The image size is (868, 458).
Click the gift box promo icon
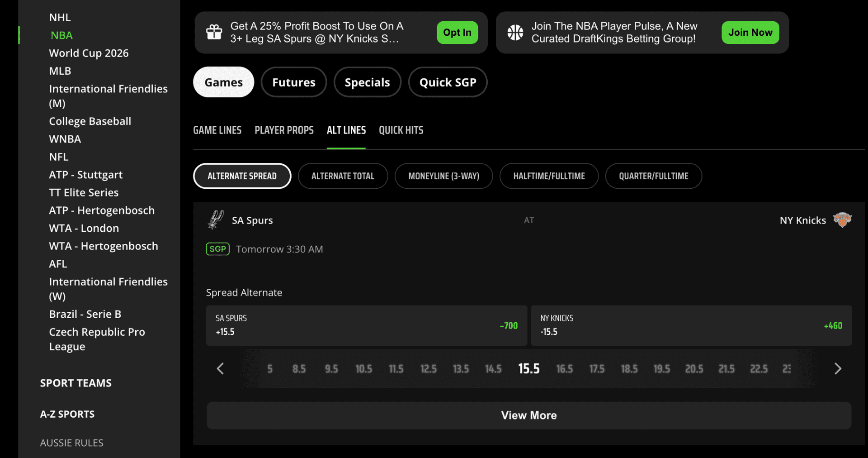pyautogui.click(x=214, y=32)
